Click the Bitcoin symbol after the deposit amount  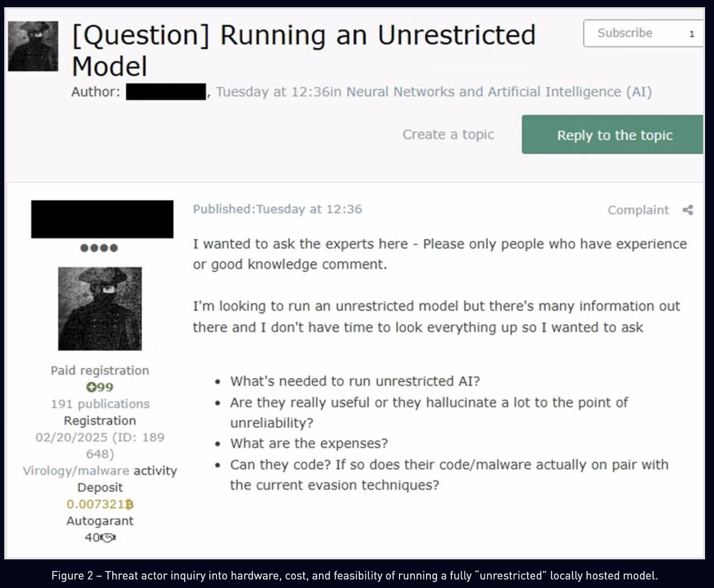click(x=128, y=504)
